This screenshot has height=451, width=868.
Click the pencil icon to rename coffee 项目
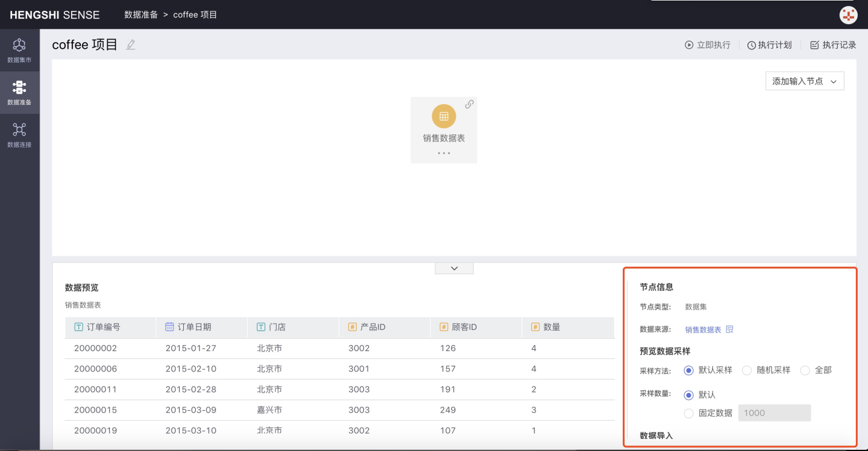131,45
